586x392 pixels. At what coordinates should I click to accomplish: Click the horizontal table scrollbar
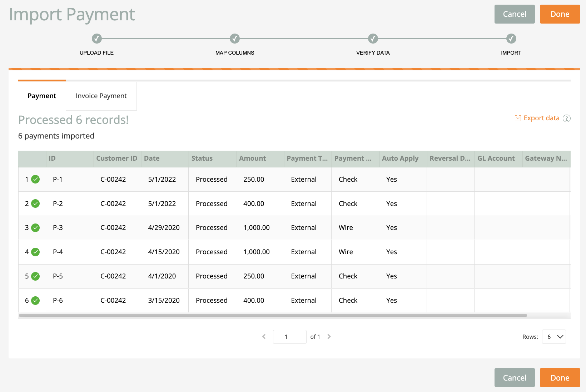click(273, 316)
